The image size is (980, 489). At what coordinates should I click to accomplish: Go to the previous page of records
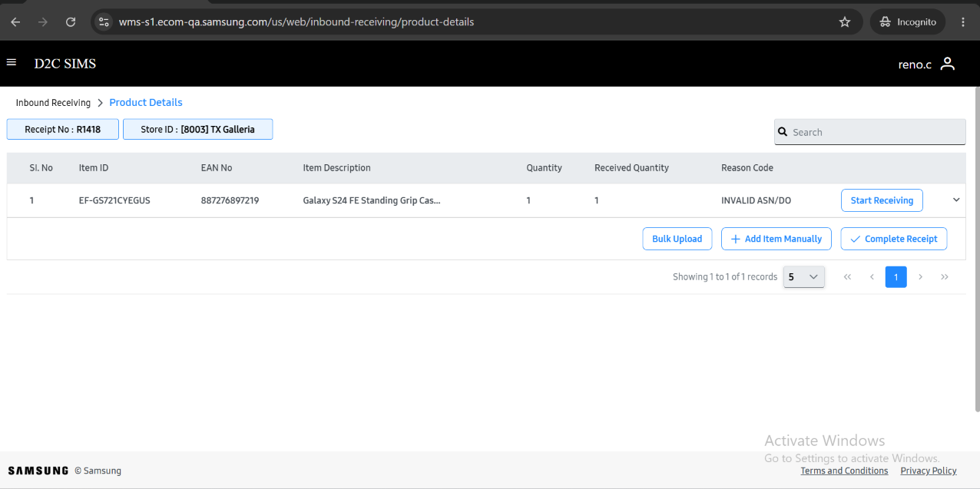[x=872, y=277]
